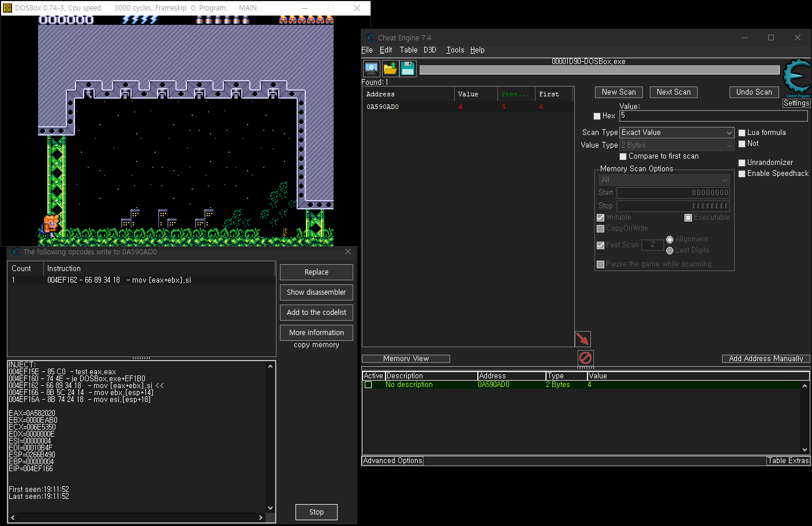812x526 pixels.
Task: Open the Help menu
Action: pyautogui.click(x=477, y=50)
